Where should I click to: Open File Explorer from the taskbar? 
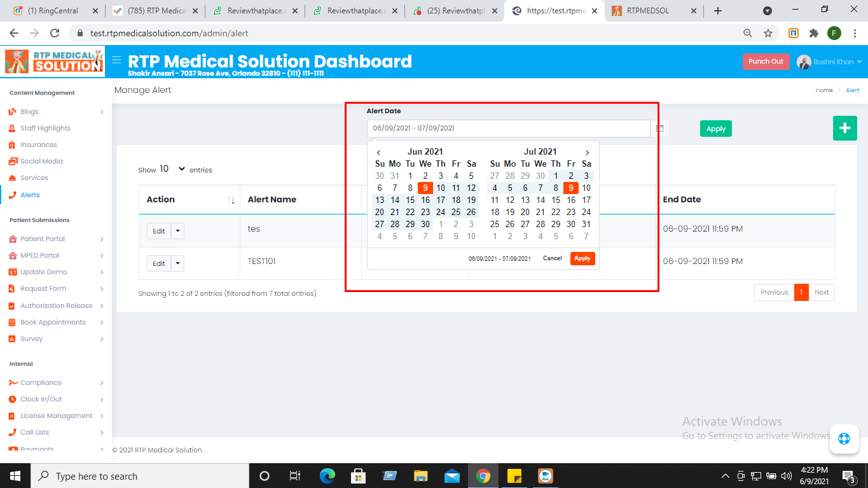click(x=421, y=476)
